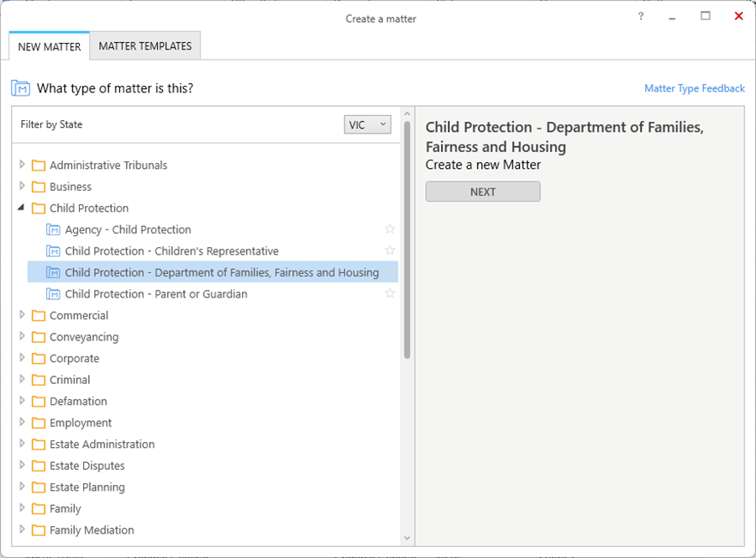Expand the Employment category arrow

click(23, 423)
